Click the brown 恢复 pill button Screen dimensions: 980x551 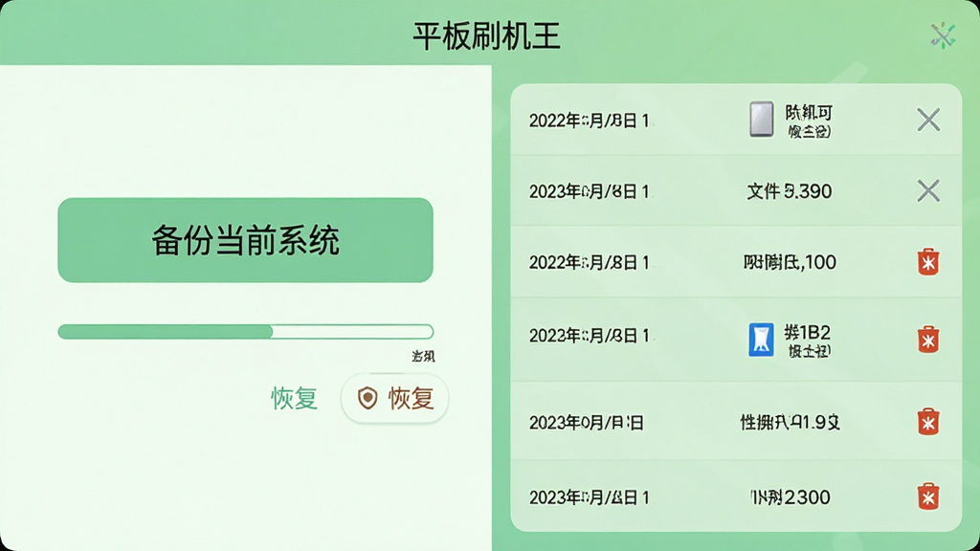[x=395, y=398]
